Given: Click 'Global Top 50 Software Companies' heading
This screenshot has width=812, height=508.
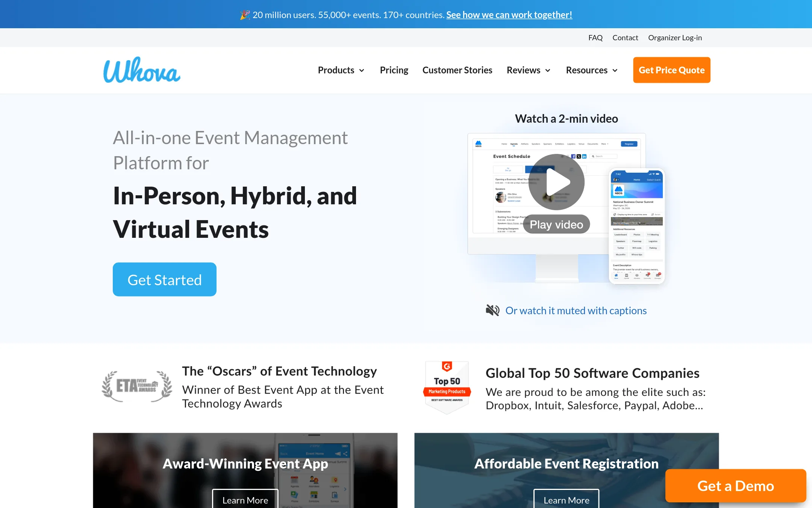Looking at the screenshot, I should tap(592, 373).
